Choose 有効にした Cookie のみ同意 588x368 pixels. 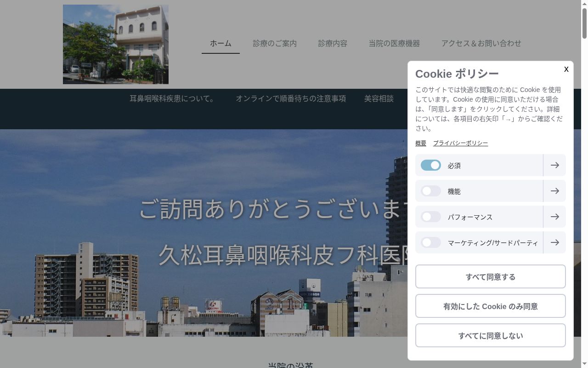click(491, 306)
